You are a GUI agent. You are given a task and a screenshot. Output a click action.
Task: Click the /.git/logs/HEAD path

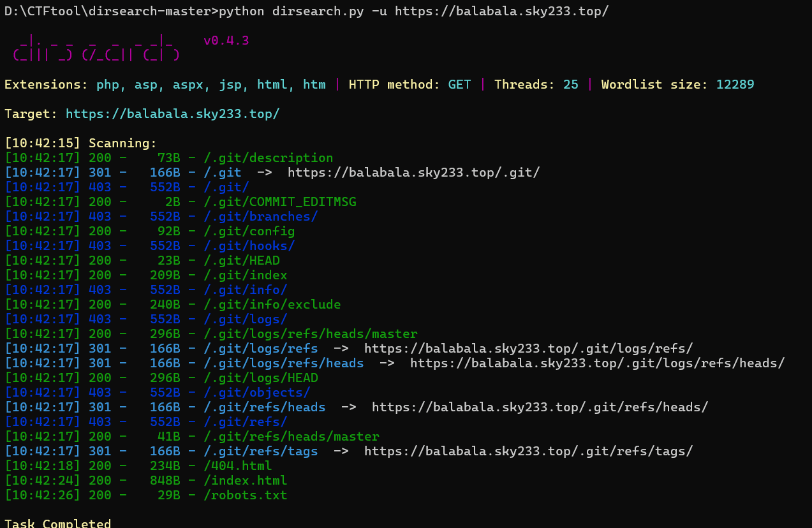click(x=261, y=378)
